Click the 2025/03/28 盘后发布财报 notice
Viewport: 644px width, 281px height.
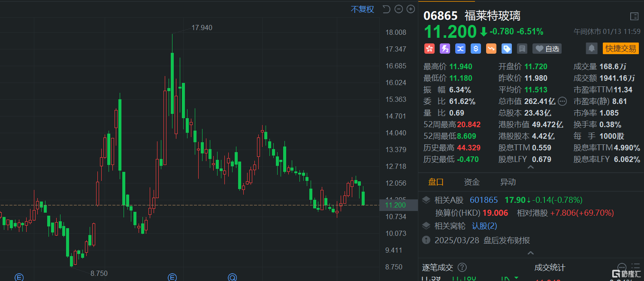pos(482,240)
